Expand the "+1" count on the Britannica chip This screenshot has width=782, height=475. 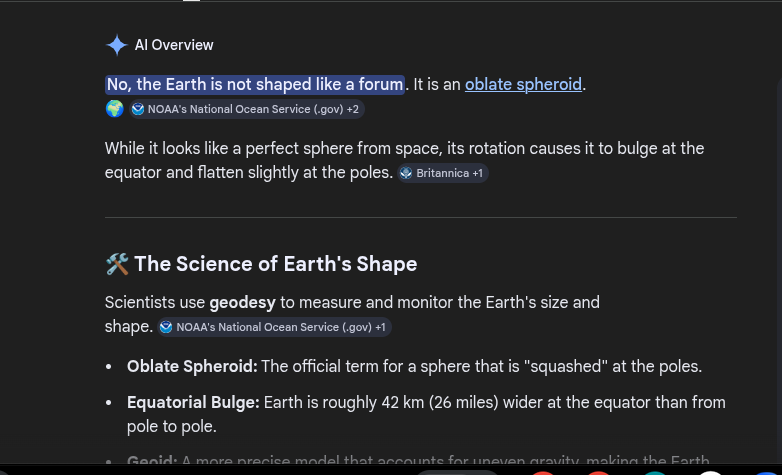477,173
